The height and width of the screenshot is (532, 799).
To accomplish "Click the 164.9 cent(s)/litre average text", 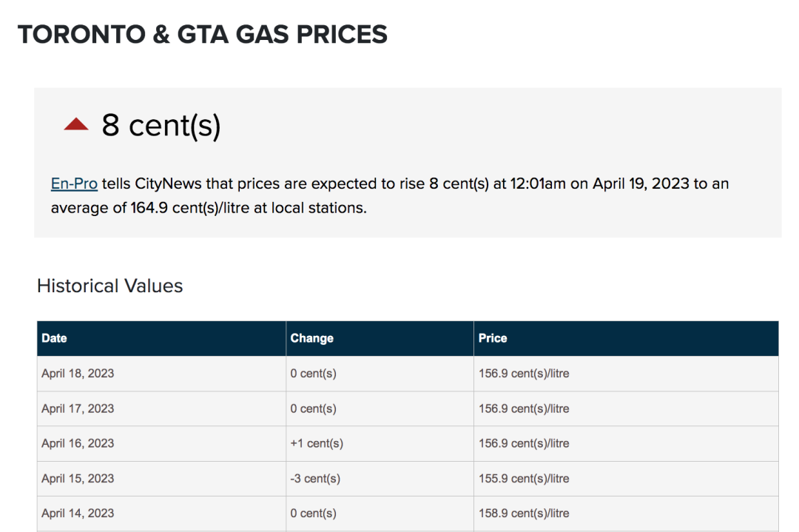I will click(185, 208).
